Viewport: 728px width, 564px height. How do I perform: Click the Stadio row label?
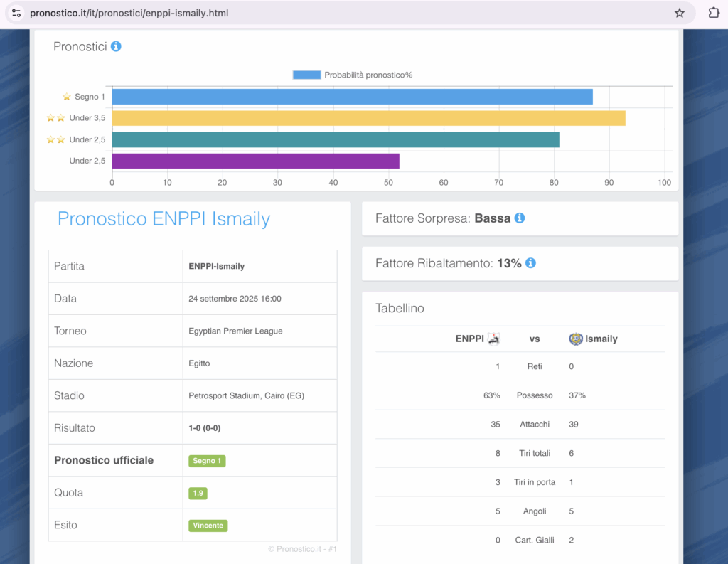tap(69, 396)
